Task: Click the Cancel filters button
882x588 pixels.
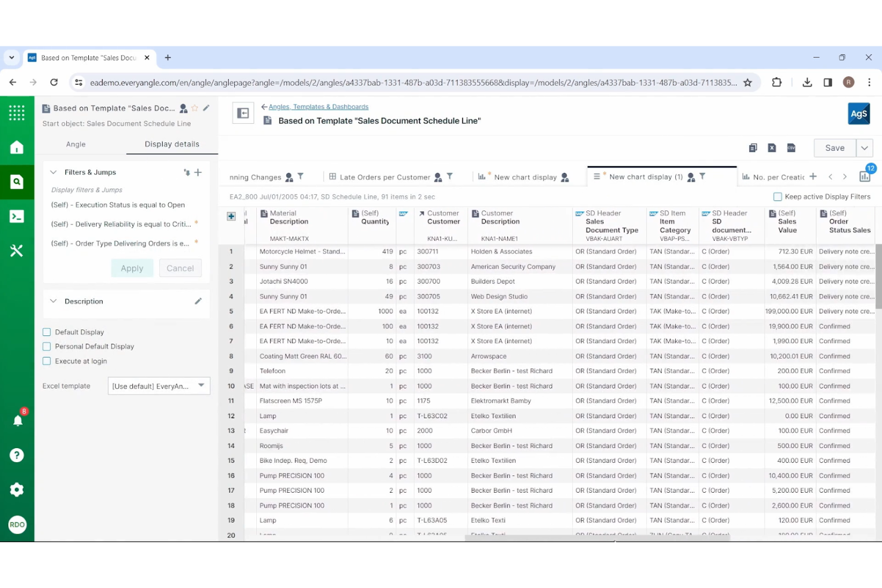Action: point(180,268)
